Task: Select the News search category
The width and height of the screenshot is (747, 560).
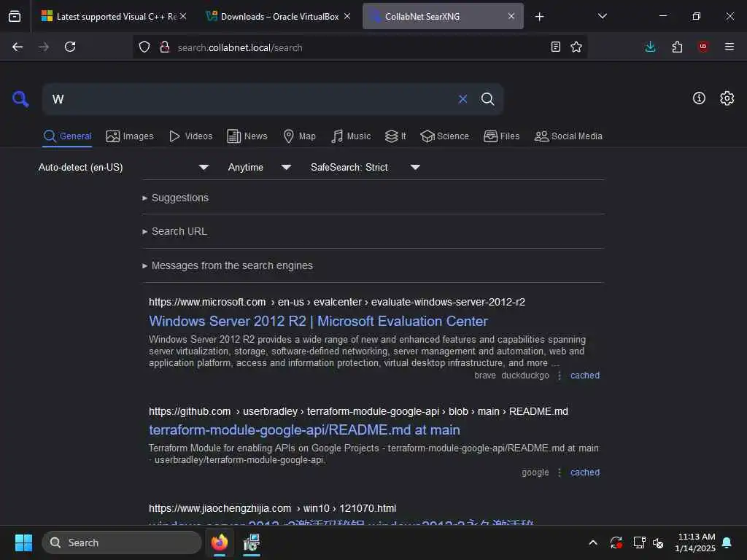Action: [247, 136]
